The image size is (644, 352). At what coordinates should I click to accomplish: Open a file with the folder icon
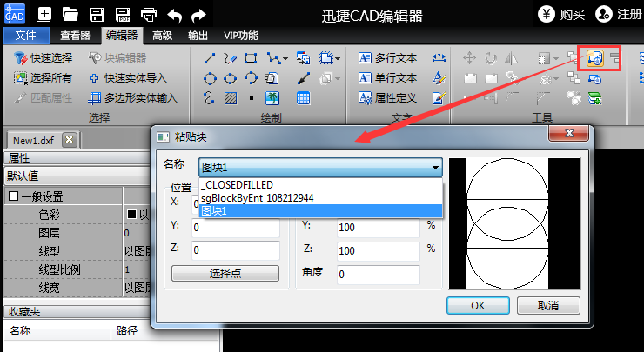pos(70,15)
